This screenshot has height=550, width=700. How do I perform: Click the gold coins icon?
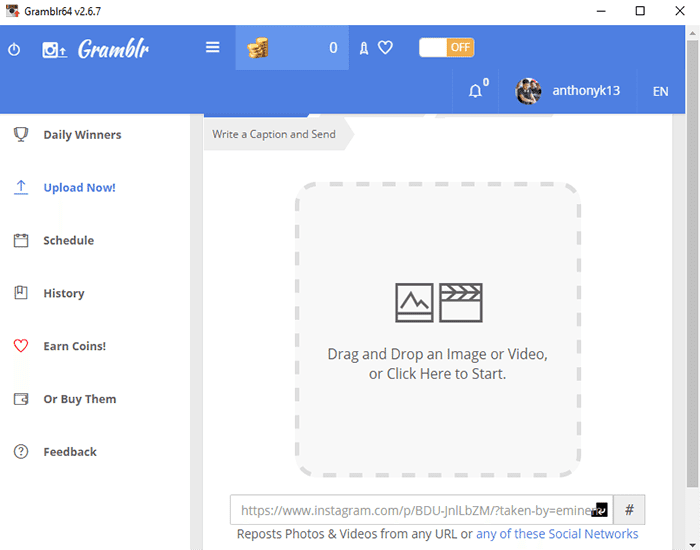click(x=258, y=48)
